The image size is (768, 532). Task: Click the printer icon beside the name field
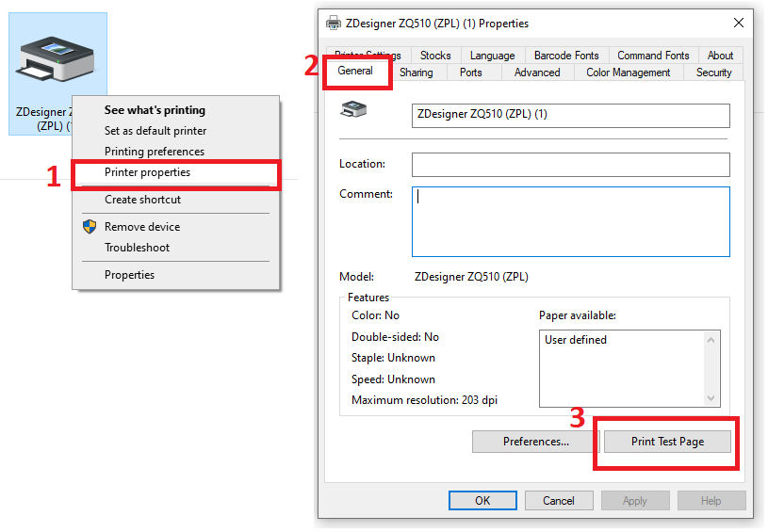[353, 109]
